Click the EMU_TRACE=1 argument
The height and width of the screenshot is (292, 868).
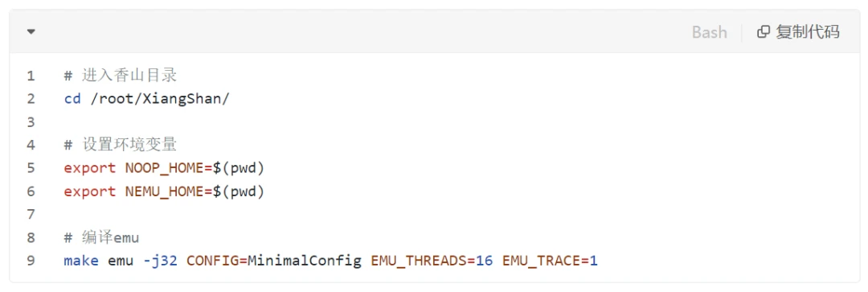coord(551,261)
